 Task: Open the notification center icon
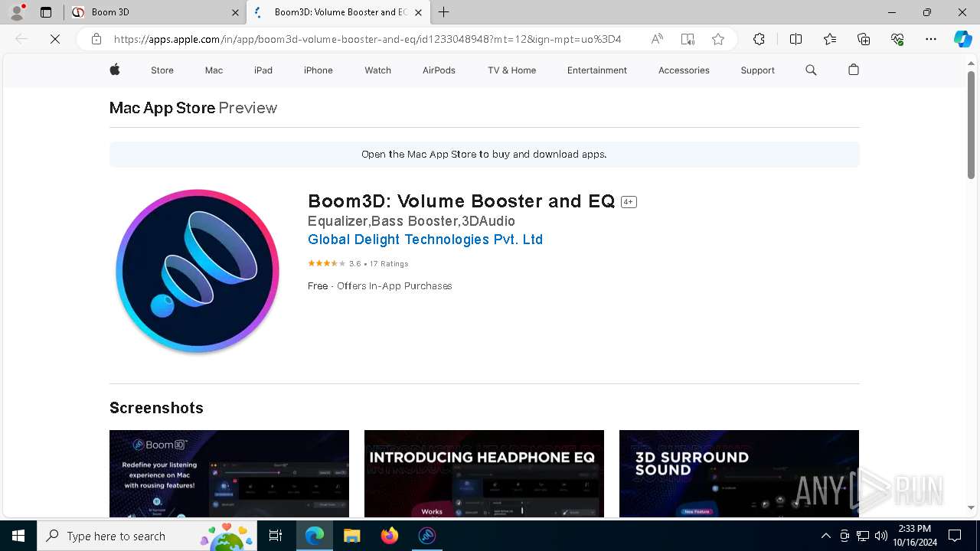point(955,536)
